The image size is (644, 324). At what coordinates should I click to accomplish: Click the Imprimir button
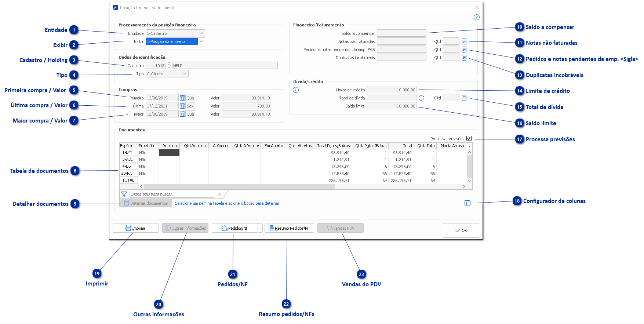(136, 228)
